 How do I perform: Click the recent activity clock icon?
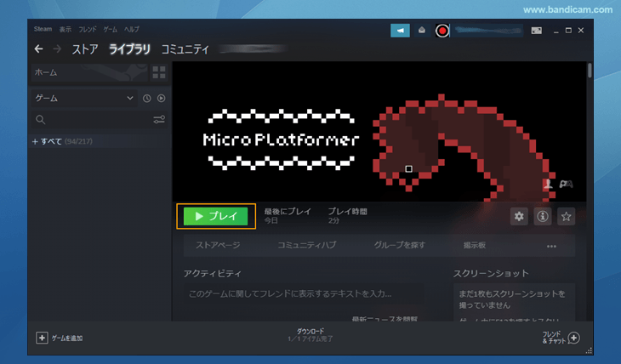point(146,98)
